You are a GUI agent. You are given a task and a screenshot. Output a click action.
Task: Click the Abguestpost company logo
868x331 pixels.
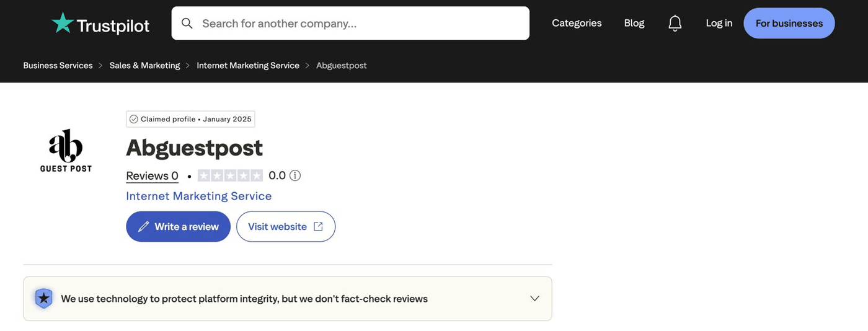coord(66,151)
